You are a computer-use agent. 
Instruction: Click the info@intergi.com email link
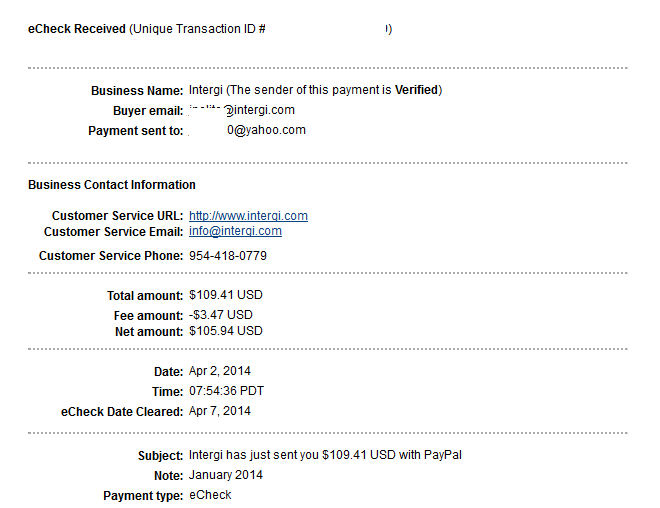tap(235, 231)
